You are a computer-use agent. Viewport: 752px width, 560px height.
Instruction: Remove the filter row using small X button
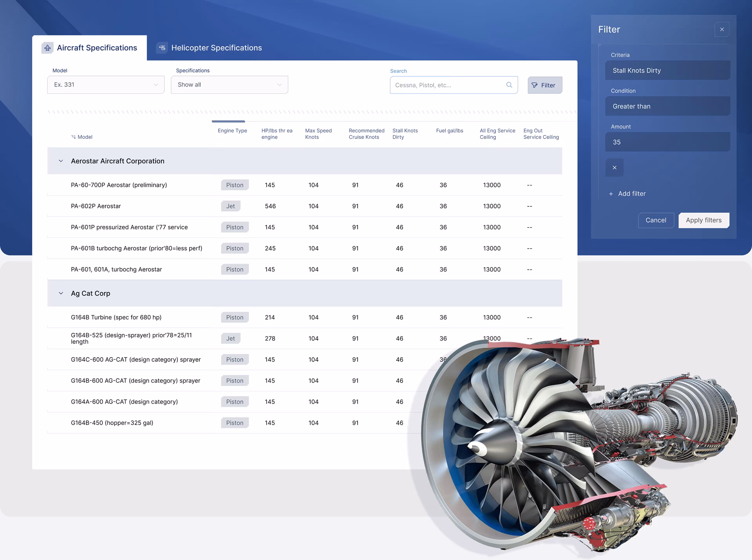click(x=614, y=168)
